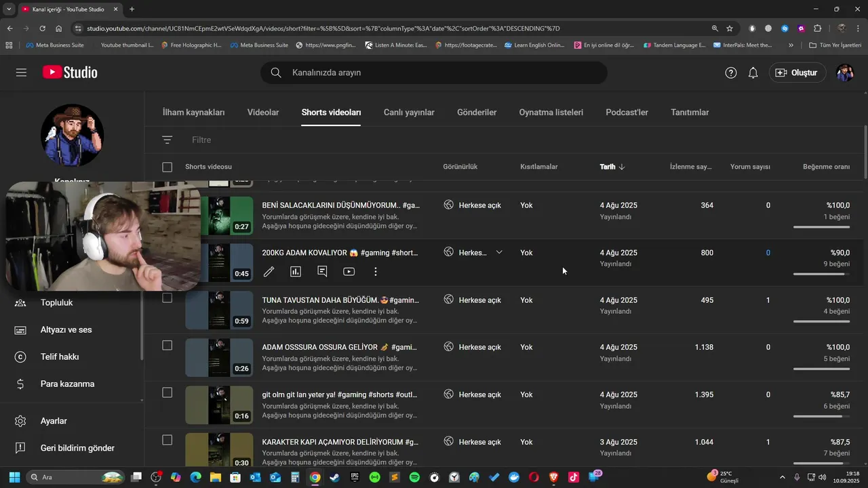Check the box for ADAM OSSSURA OSSURA GELİYOR

(x=167, y=346)
